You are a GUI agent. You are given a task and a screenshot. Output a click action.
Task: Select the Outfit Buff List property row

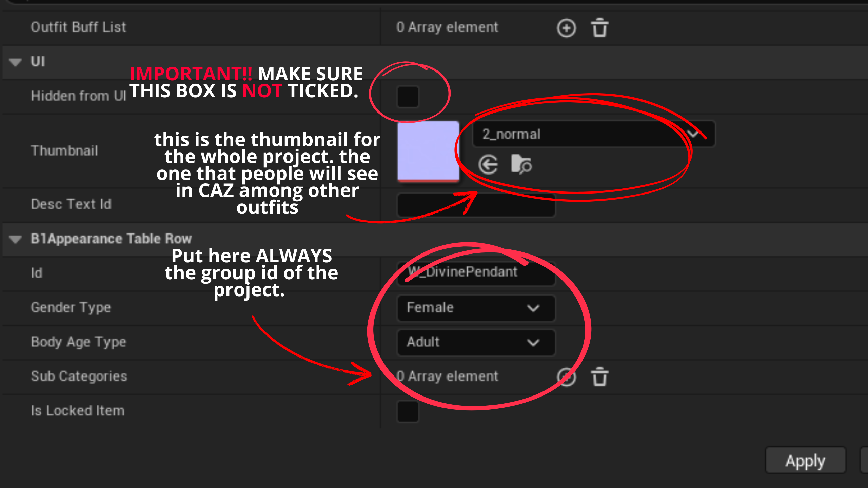(78, 27)
